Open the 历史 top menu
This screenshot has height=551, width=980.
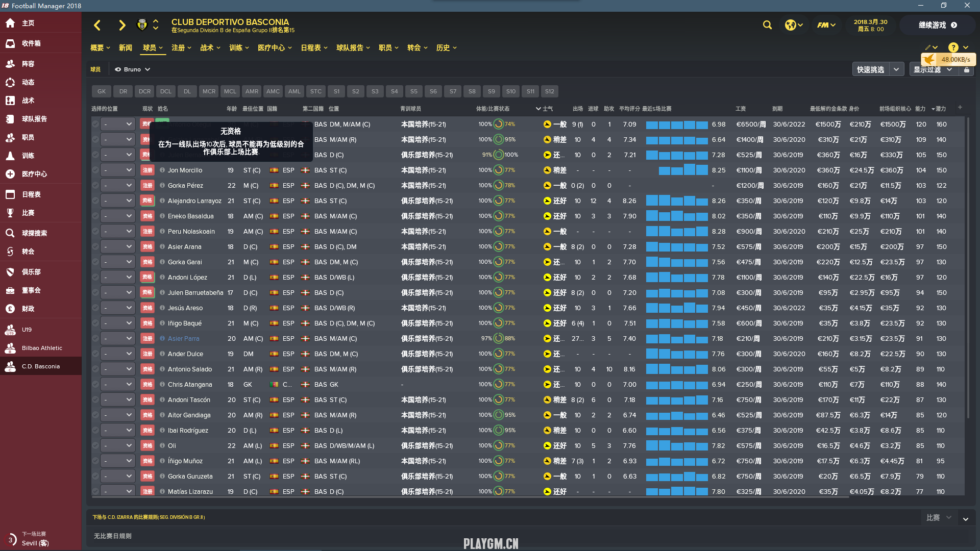pyautogui.click(x=447, y=47)
